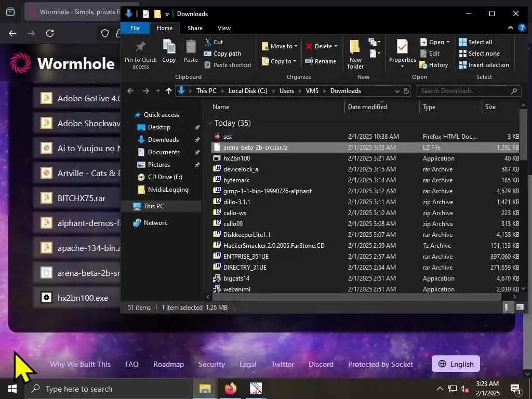Switch to large icons view in status bar
Image resolution: width=532 pixels, height=399 pixels.
[520, 308]
